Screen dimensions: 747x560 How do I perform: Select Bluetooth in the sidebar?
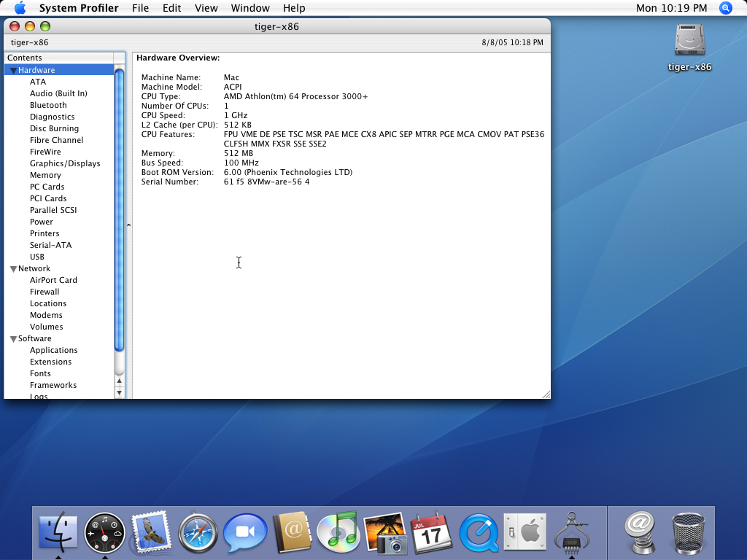(48, 105)
